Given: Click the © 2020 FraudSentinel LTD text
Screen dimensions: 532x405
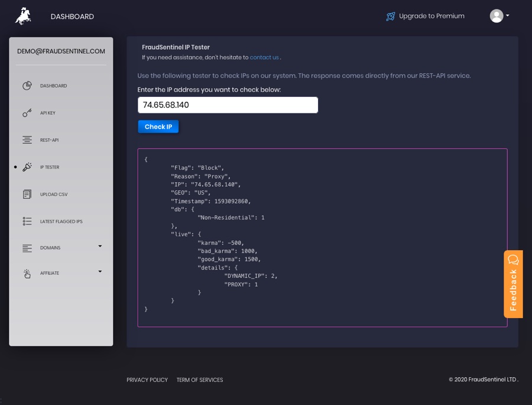Looking at the screenshot, I should [x=483, y=380].
